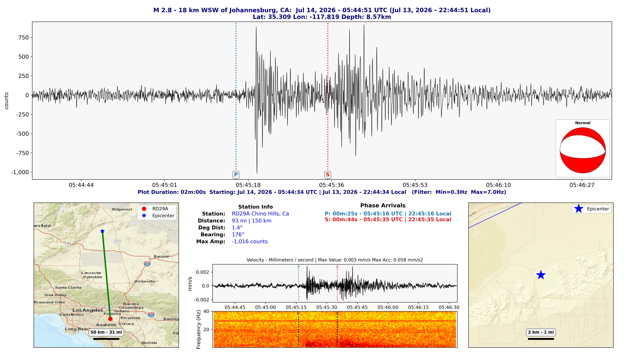
Task: Click the 'Anaheim' city label on the map
Action: coord(106,325)
